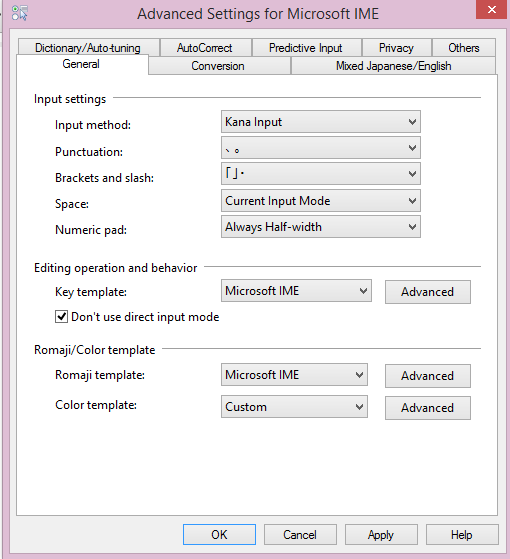This screenshot has width=510, height=559.
Task: Switch to Mixed Japanese/English tab
Action: click(393, 66)
